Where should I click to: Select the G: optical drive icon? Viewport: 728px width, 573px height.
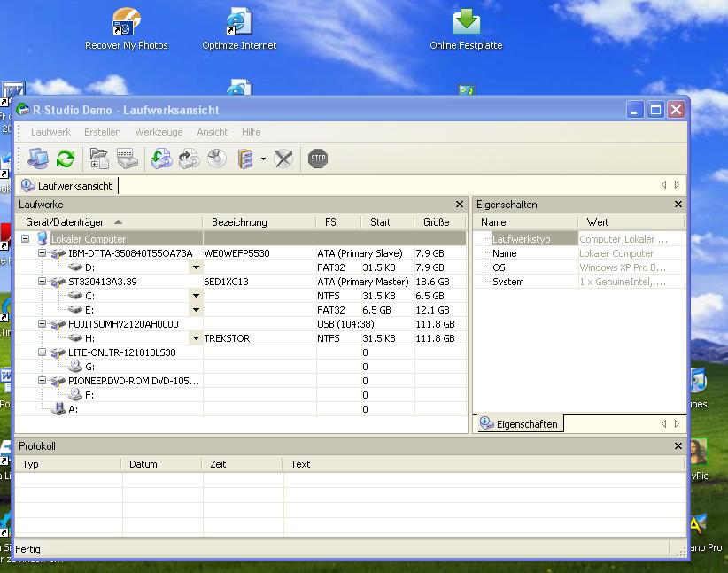[x=75, y=367]
